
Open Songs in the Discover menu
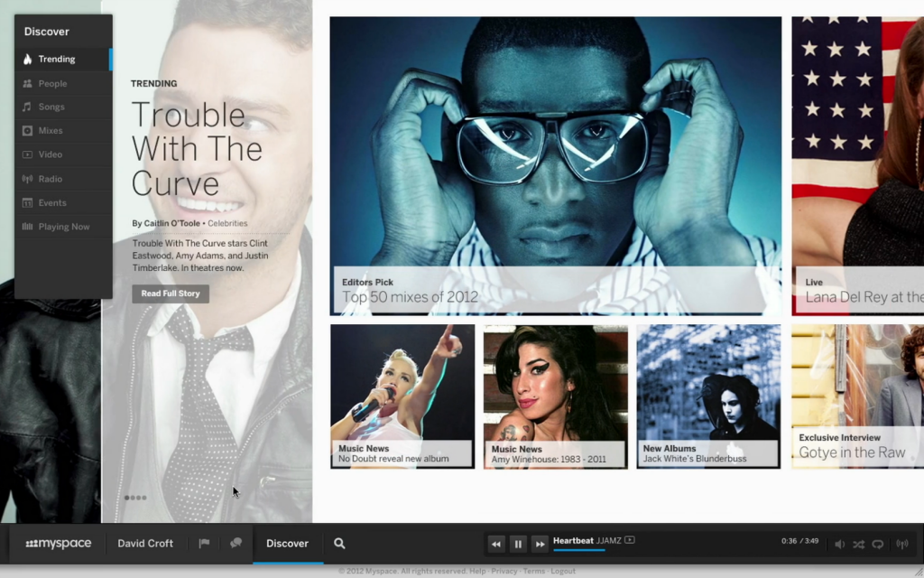click(x=63, y=107)
